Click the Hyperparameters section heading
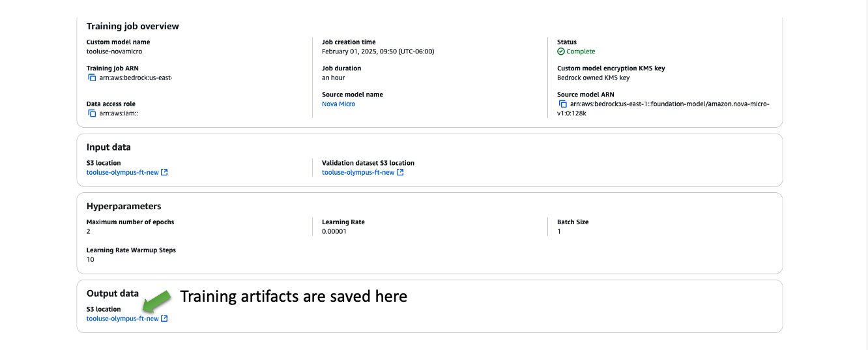Image resolution: width=868 pixels, height=350 pixels. 123,206
